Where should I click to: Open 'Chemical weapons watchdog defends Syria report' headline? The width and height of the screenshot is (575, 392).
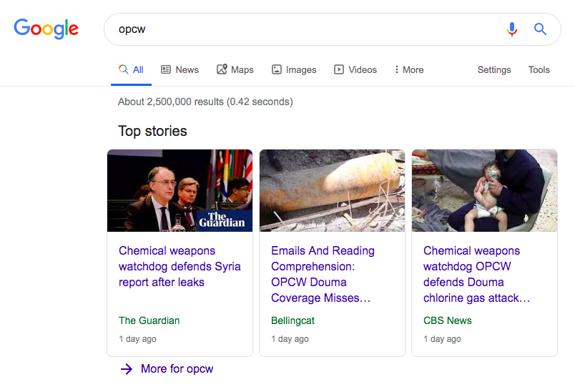pos(180,266)
